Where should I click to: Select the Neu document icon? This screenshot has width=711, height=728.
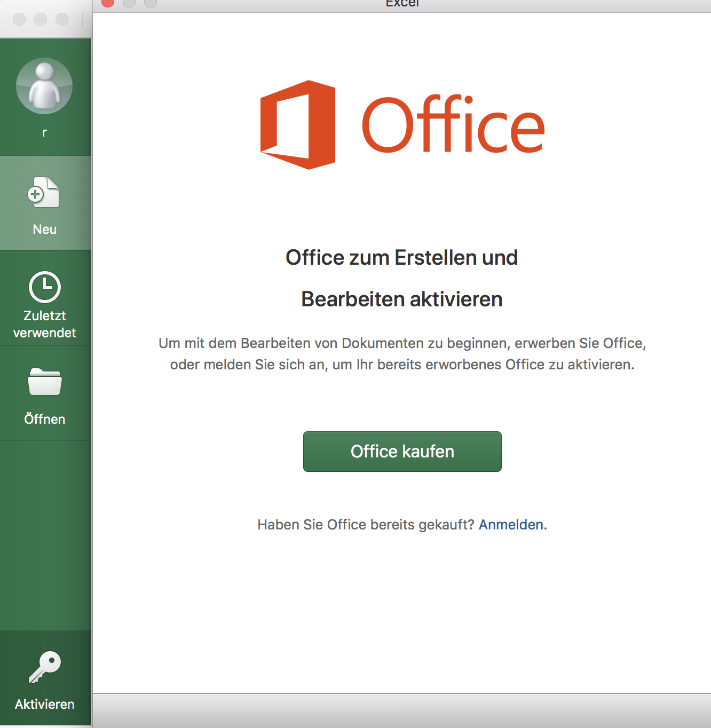click(x=44, y=192)
